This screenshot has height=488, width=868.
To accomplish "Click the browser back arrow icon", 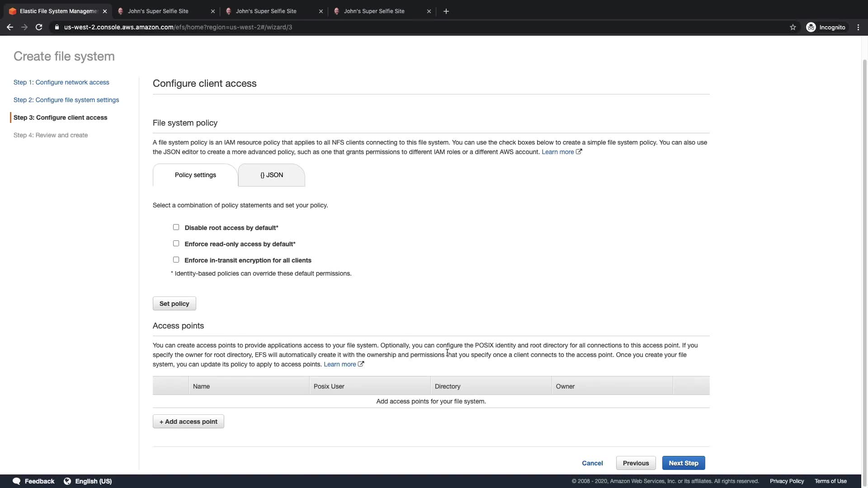I will (9, 27).
